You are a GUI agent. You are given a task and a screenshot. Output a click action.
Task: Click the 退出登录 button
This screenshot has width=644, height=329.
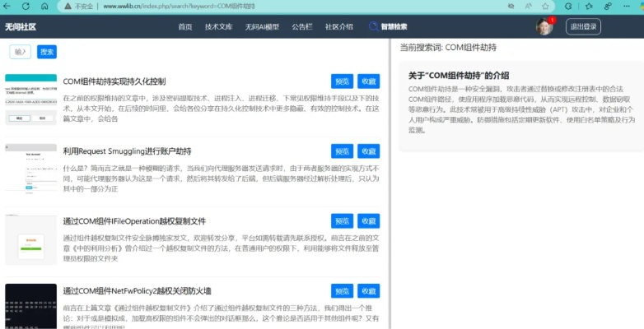click(x=583, y=26)
